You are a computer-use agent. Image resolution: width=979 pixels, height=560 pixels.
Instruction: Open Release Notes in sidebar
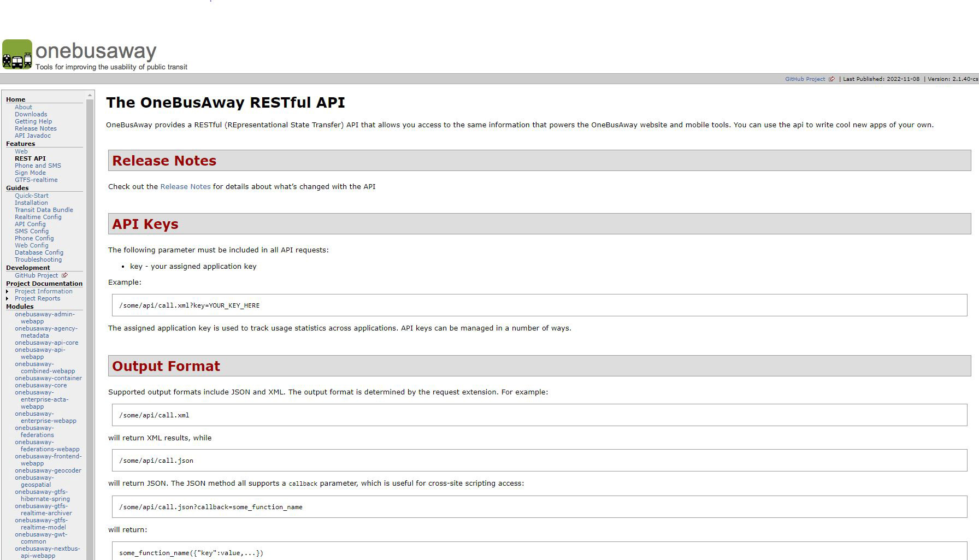coord(36,128)
